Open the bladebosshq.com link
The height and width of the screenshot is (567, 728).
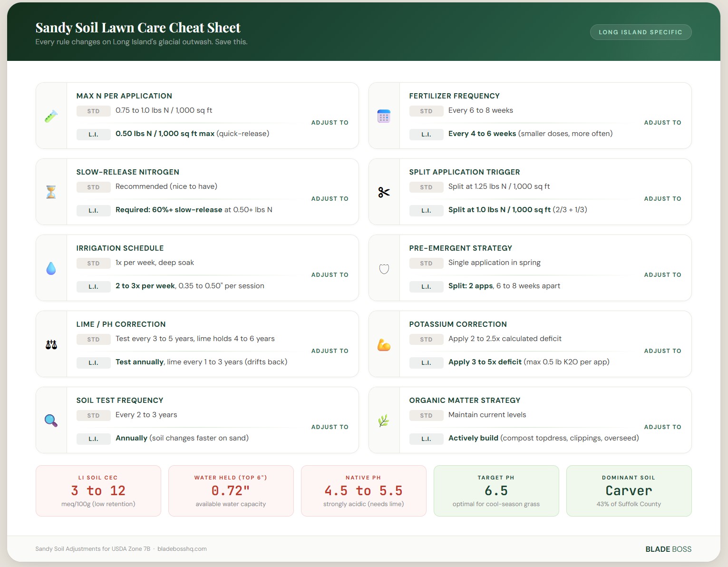coord(183,548)
